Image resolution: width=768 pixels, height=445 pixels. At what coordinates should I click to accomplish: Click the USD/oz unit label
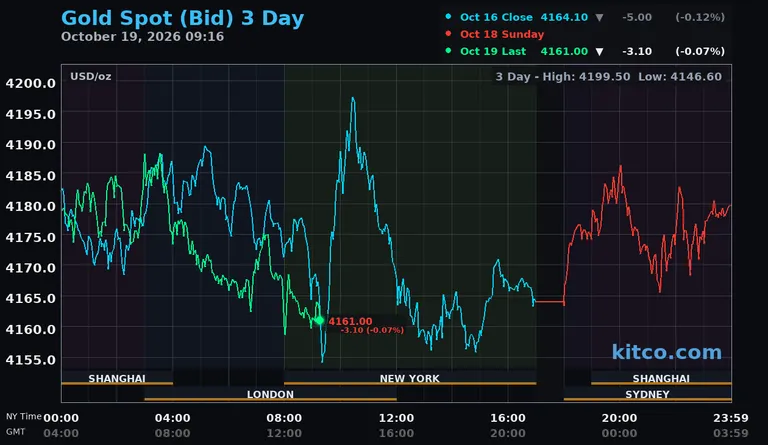click(x=91, y=76)
